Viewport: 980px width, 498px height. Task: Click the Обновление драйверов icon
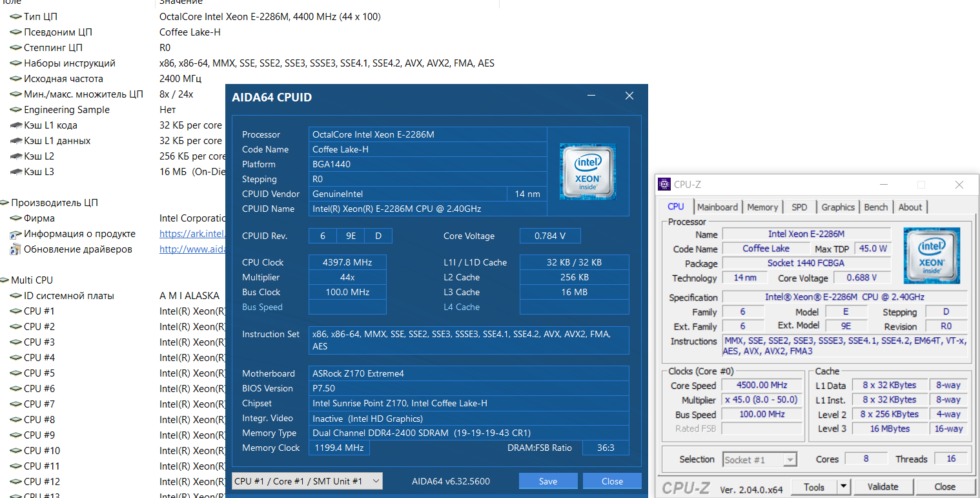[x=15, y=249]
